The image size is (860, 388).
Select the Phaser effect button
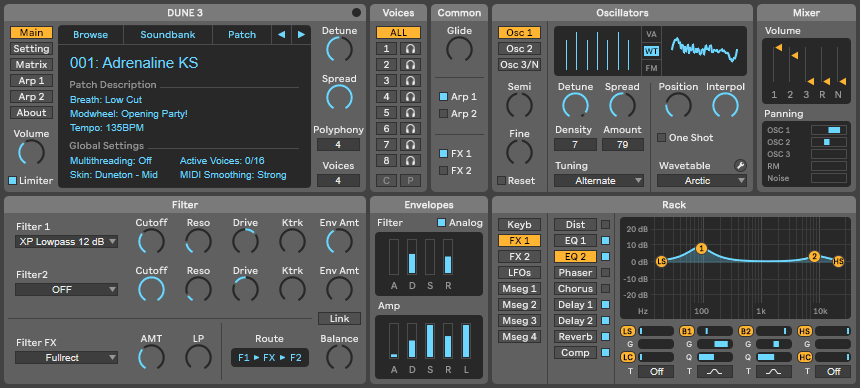(x=575, y=273)
